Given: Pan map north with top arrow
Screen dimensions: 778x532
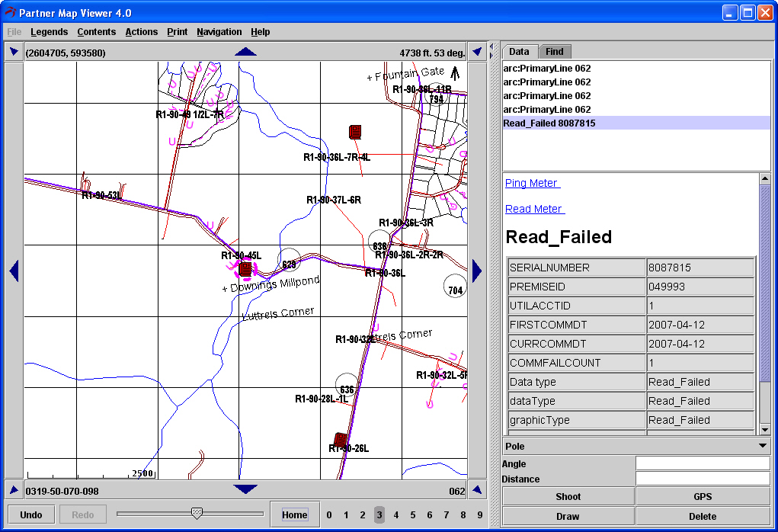Looking at the screenshot, I should (245, 52).
